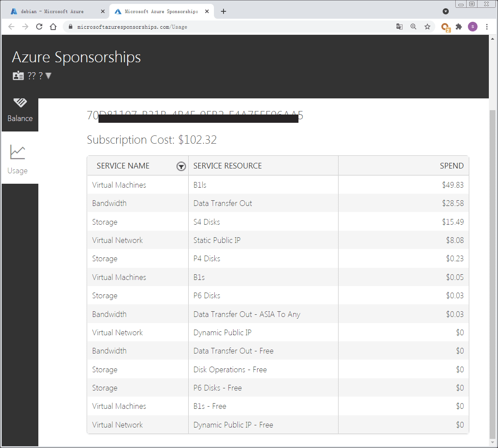The width and height of the screenshot is (498, 448).
Task: Expand the account dropdown arrow under title
Action: point(48,76)
